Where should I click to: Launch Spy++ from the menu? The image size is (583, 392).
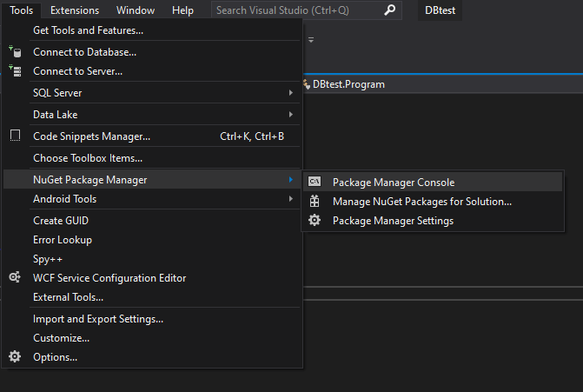[152, 259]
